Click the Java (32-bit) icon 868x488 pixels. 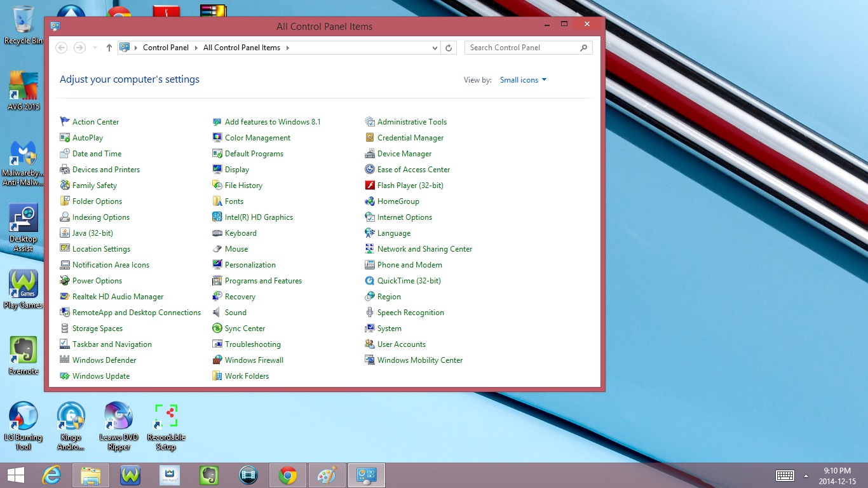(65, 233)
